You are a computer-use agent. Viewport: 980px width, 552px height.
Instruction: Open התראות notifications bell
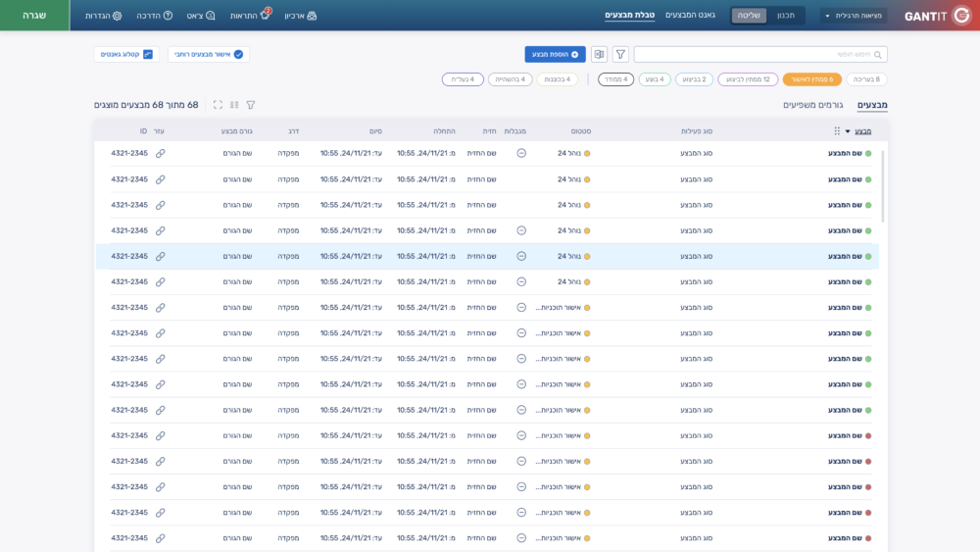(x=265, y=15)
